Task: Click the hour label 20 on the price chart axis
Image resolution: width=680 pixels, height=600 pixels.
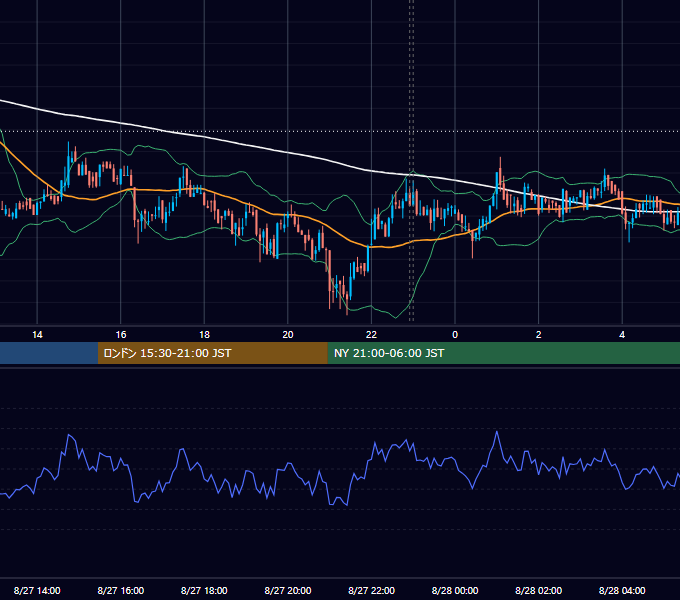Action: coord(288,335)
